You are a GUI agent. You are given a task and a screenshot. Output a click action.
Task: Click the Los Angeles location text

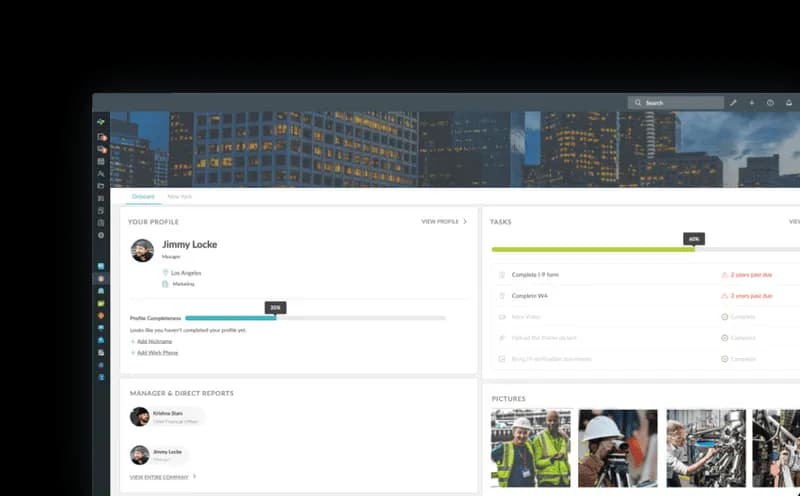186,273
